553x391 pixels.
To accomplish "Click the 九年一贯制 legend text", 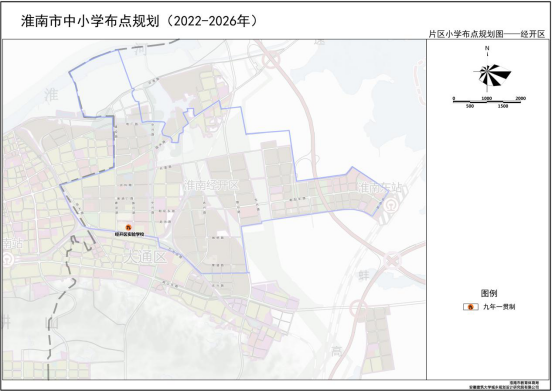I will 499,307.
